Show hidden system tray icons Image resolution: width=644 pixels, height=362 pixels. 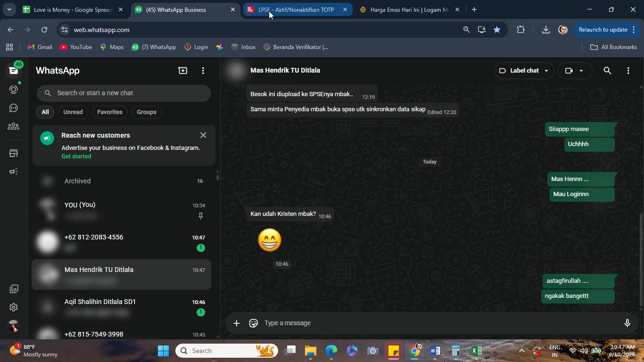(521, 351)
